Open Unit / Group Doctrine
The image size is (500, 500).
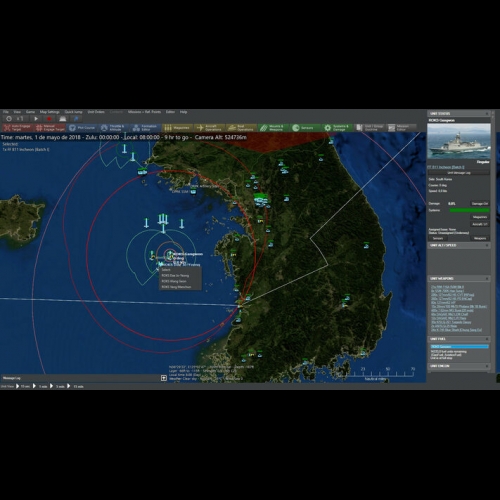pos(369,128)
